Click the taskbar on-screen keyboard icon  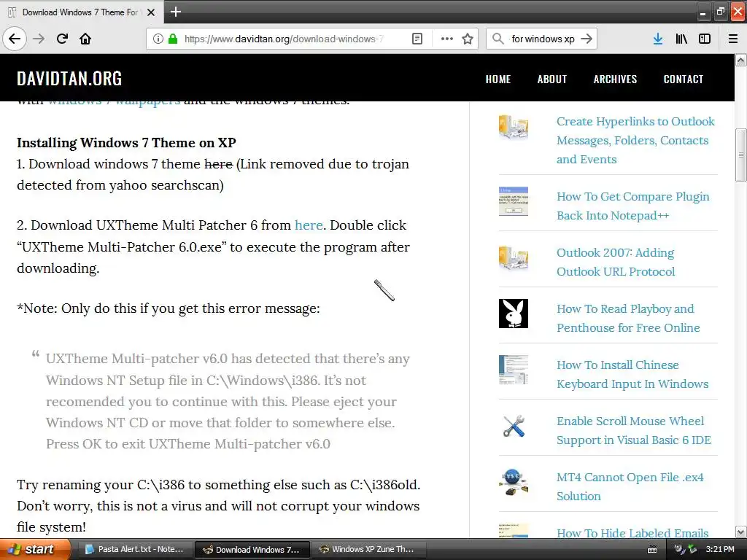(x=652, y=550)
